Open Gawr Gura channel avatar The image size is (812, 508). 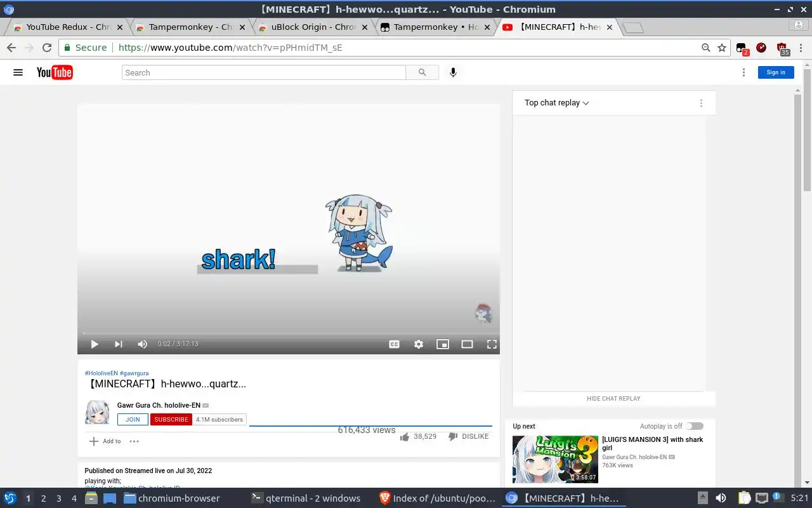[97, 412]
